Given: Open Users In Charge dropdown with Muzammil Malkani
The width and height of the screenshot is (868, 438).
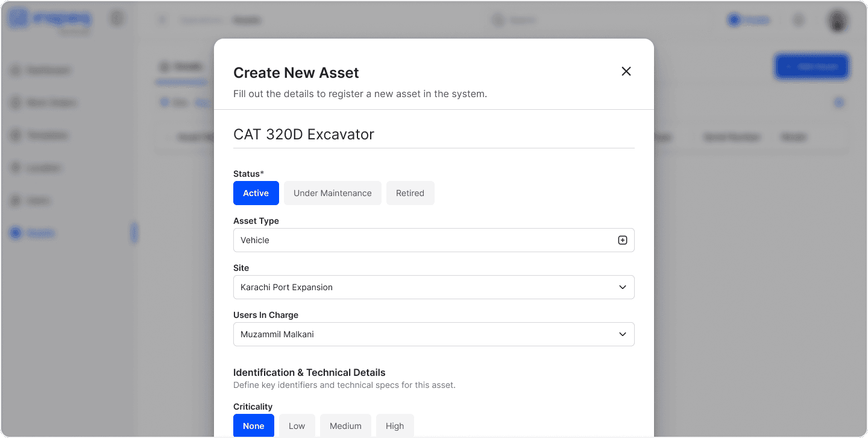Looking at the screenshot, I should point(434,334).
